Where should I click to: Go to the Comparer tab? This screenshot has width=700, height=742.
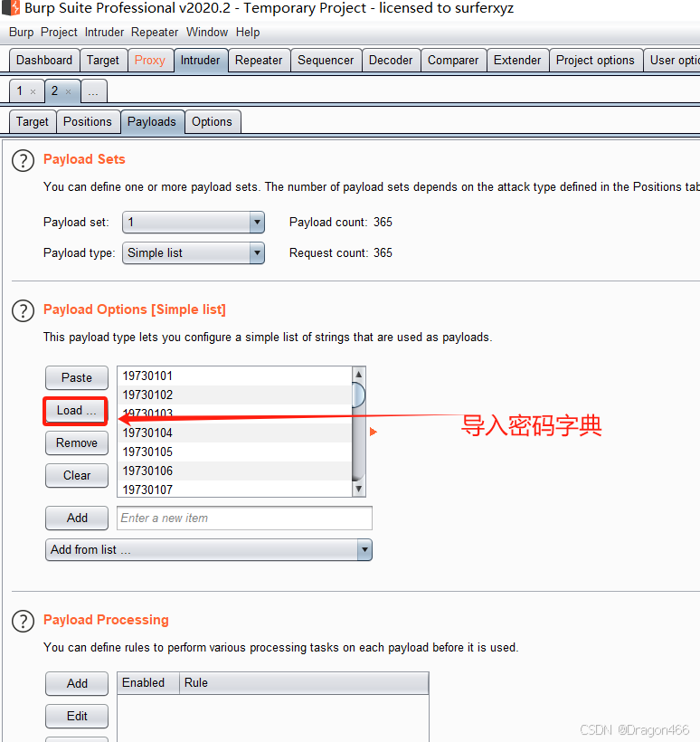[x=453, y=60]
